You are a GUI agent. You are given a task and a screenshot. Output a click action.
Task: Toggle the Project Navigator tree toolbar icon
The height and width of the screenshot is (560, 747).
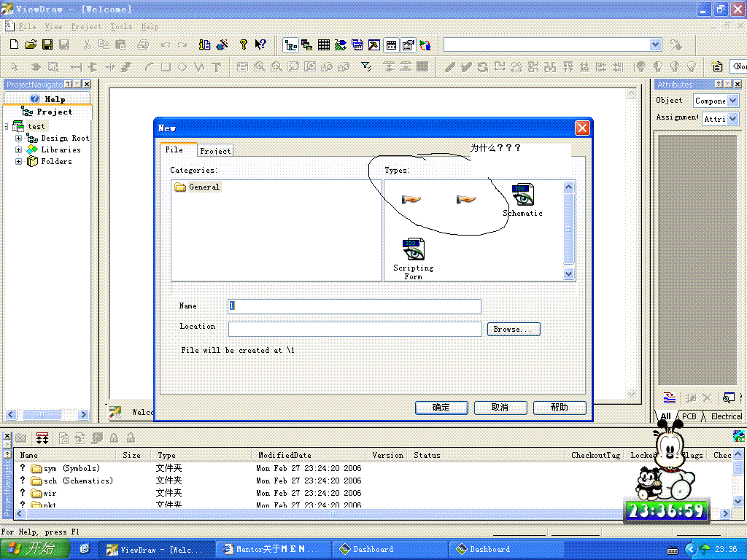coord(290,45)
